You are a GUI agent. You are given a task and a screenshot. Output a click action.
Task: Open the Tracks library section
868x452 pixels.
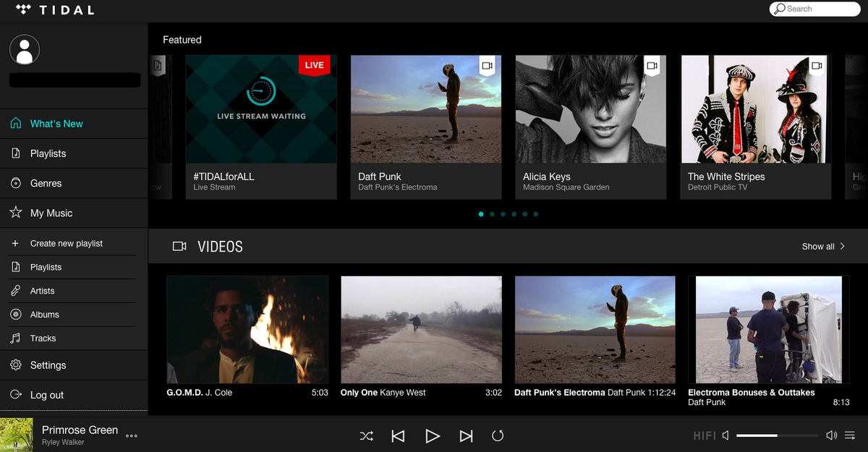[x=43, y=338]
